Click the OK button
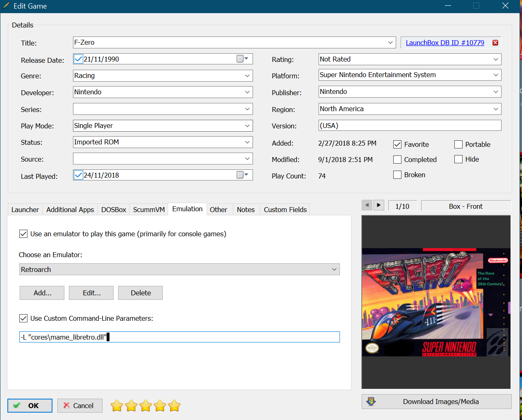 pos(30,406)
